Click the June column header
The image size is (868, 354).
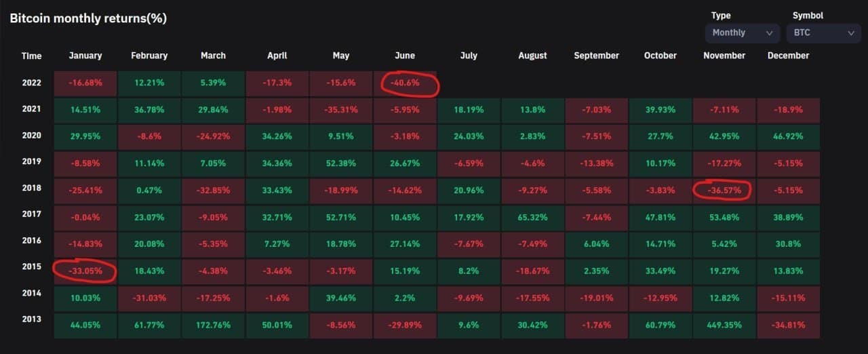click(x=404, y=56)
